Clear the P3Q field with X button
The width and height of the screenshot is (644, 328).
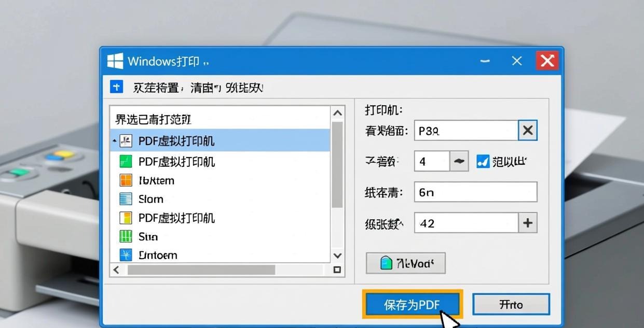(528, 131)
